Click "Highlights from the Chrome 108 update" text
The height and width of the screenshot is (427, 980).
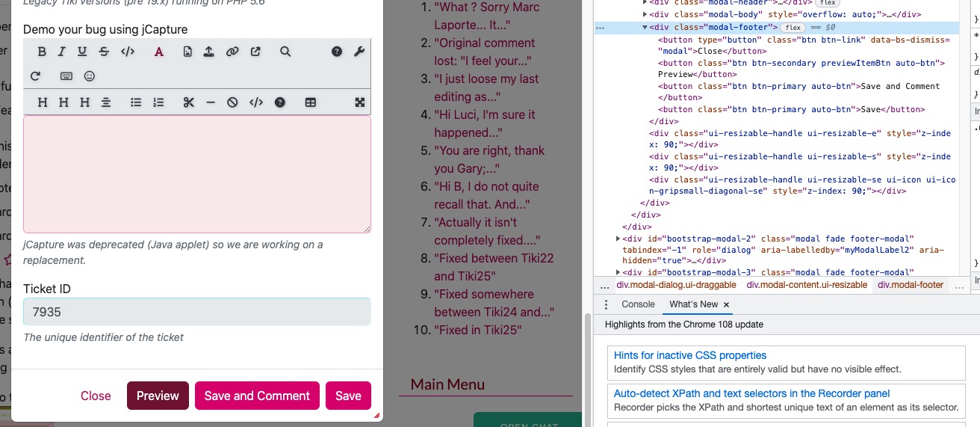click(x=684, y=325)
